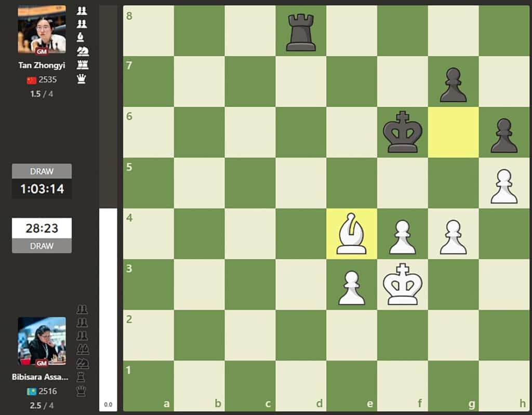
Task: Pick the white king on f3
Action: pyautogui.click(x=403, y=285)
